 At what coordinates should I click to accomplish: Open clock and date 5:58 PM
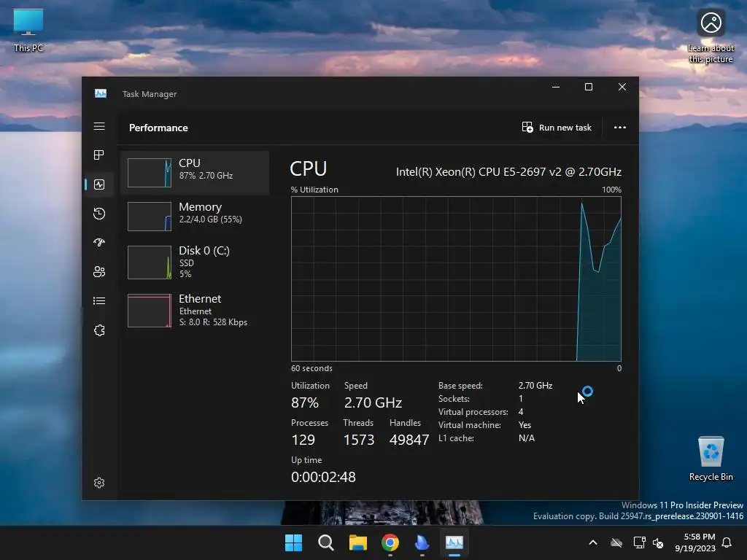click(x=695, y=542)
